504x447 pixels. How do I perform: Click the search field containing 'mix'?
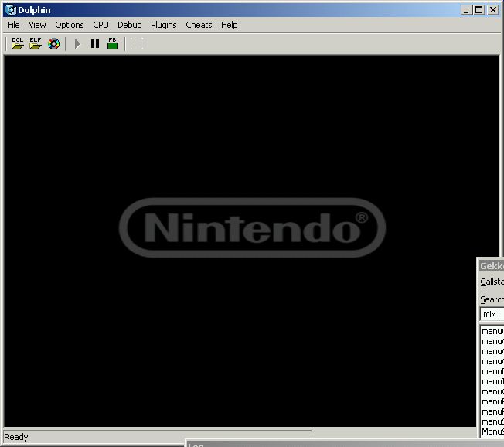492,314
